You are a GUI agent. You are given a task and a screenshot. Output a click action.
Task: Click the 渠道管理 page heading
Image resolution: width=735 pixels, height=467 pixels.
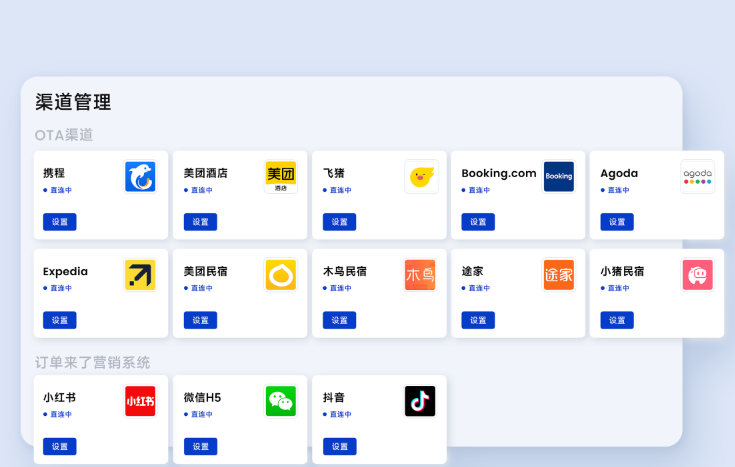pos(73,102)
